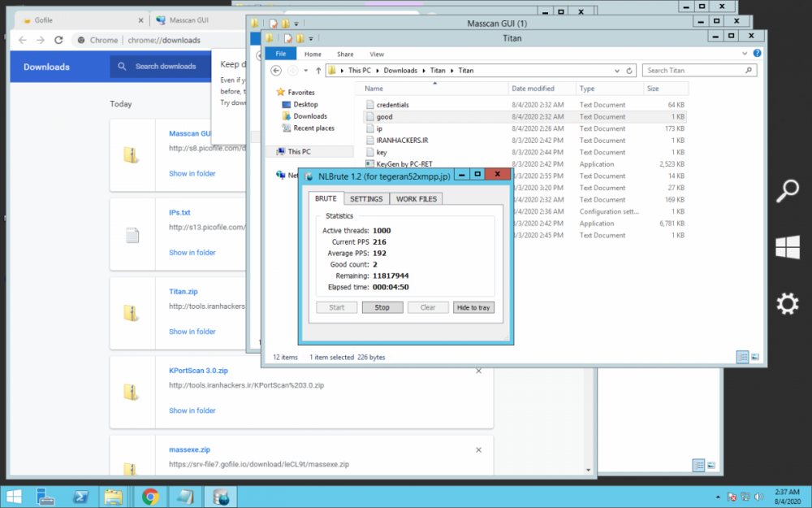Screen dimensions: 812x508
Task: Open the Quick Access Toolbar customize dropdown in Titan
Action: coord(311,38)
